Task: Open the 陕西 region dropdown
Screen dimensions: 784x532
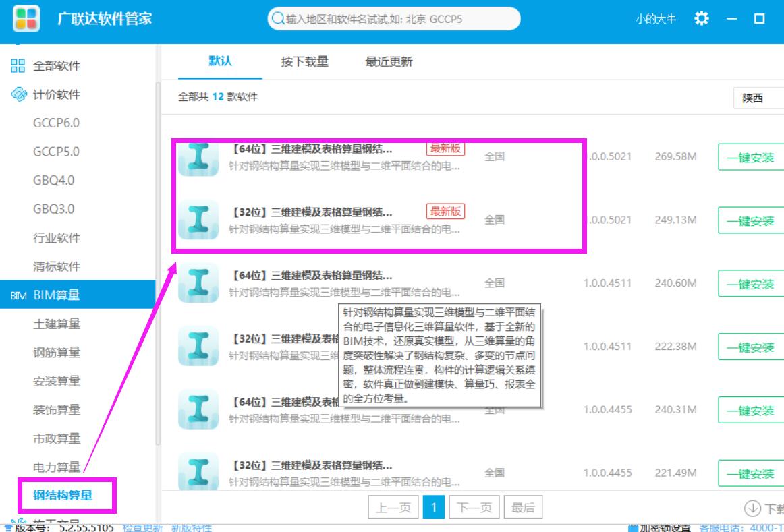Action: click(x=758, y=98)
